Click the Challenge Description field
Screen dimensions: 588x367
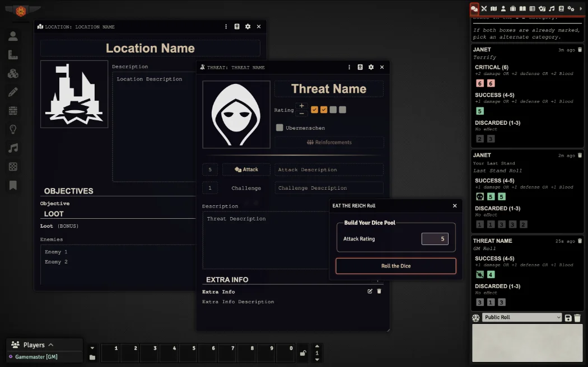329,188
